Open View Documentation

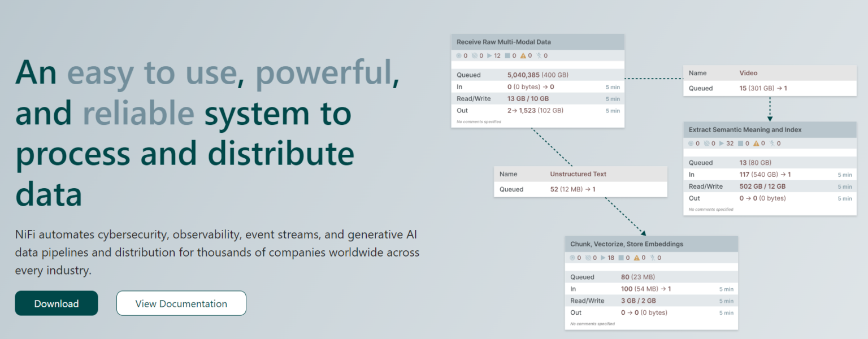click(x=181, y=303)
